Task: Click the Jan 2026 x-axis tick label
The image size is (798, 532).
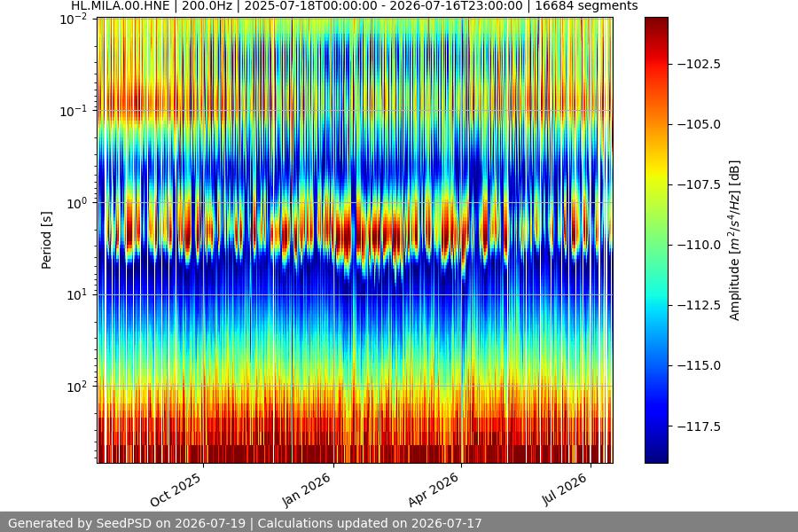Action: [x=307, y=489]
